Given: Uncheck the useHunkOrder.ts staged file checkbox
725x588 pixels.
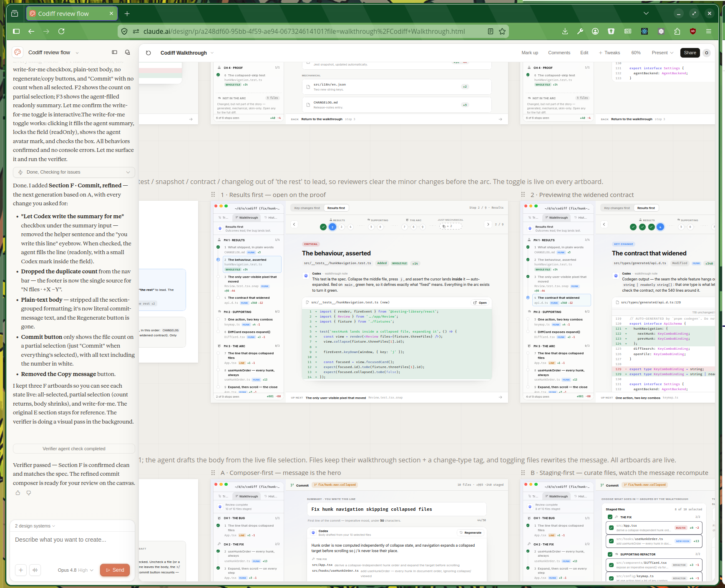Looking at the screenshot, I should 611,541.
